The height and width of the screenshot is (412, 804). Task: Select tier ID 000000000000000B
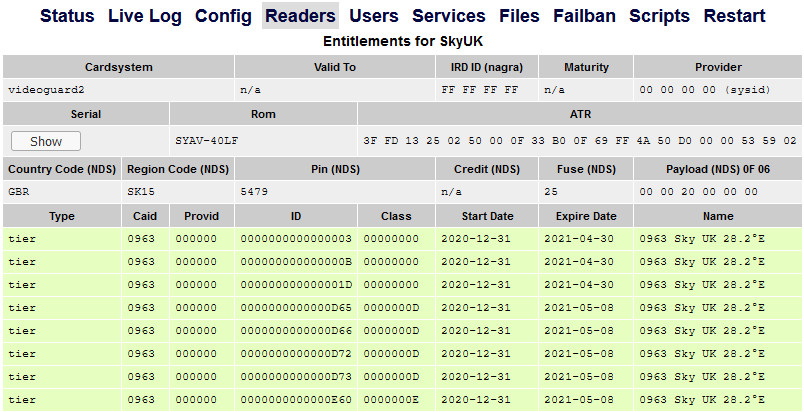(296, 262)
